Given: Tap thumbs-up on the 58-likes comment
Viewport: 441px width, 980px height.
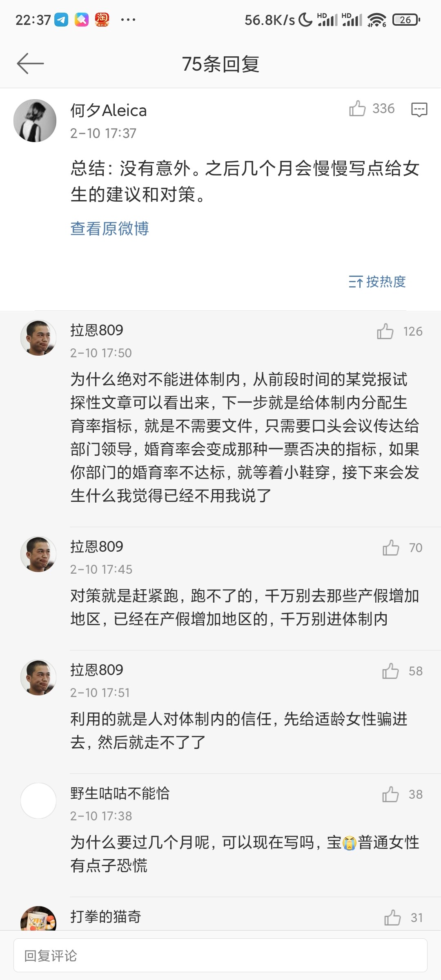Looking at the screenshot, I should pyautogui.click(x=390, y=671).
